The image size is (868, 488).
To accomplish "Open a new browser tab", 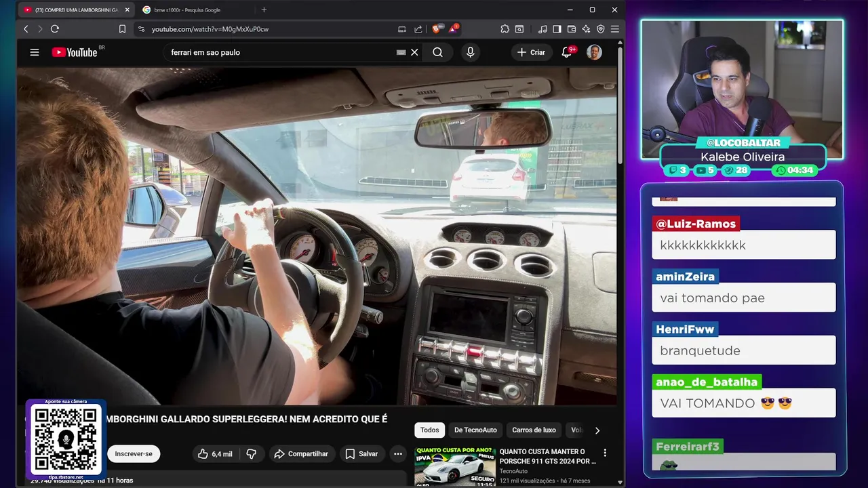I will pos(264,10).
